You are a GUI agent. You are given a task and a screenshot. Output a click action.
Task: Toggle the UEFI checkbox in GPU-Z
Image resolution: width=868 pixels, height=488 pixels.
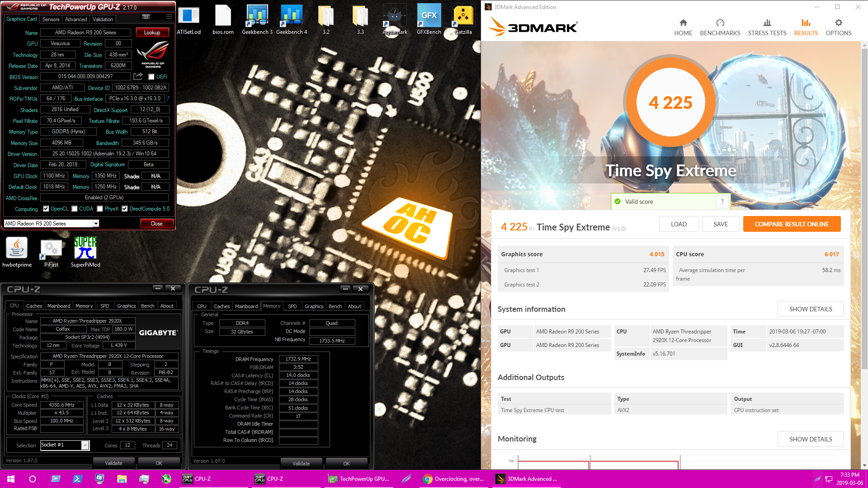click(151, 77)
